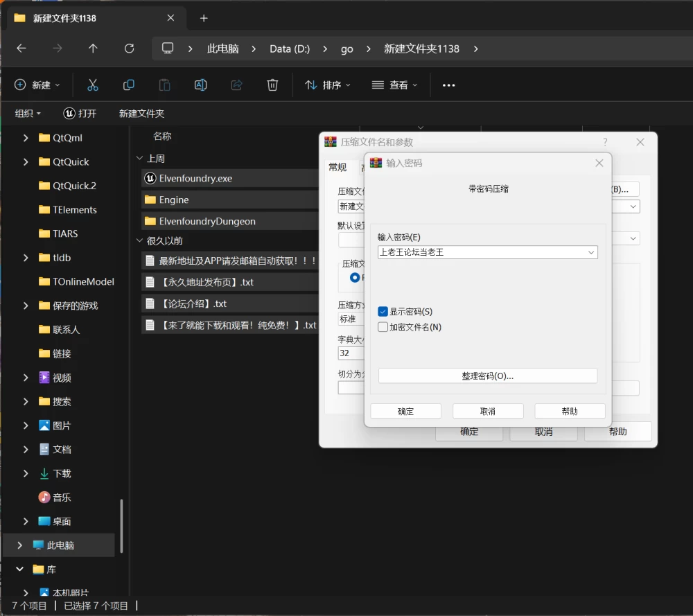Click the 整理密码(O)... button
The height and width of the screenshot is (616, 693).
pos(488,376)
